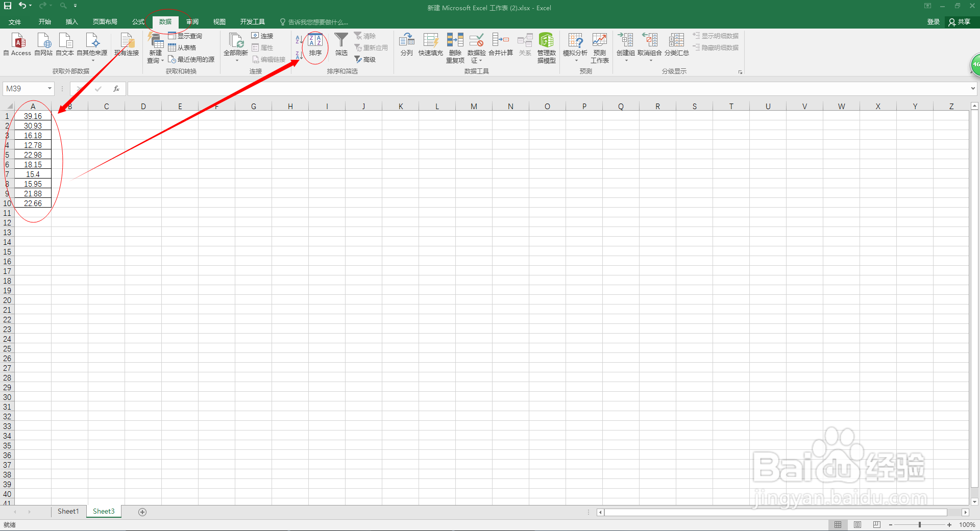
Task: Open the File (文件) tab
Action: tap(15, 22)
